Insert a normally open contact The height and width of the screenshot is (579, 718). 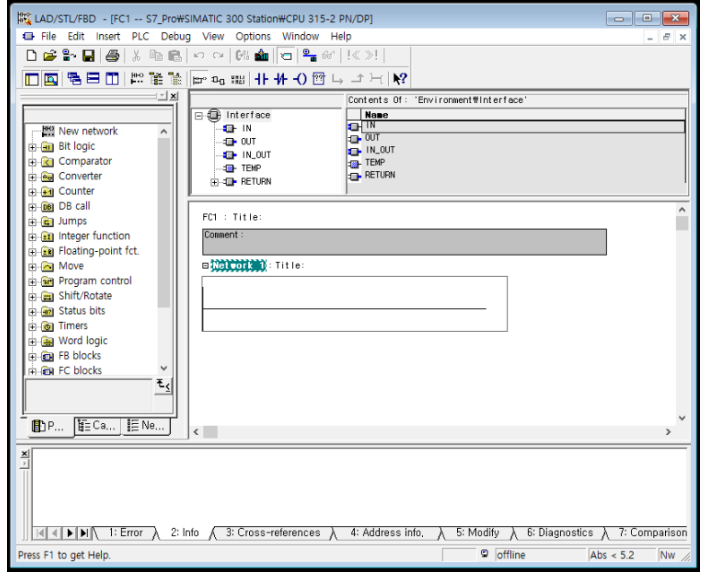pos(261,79)
